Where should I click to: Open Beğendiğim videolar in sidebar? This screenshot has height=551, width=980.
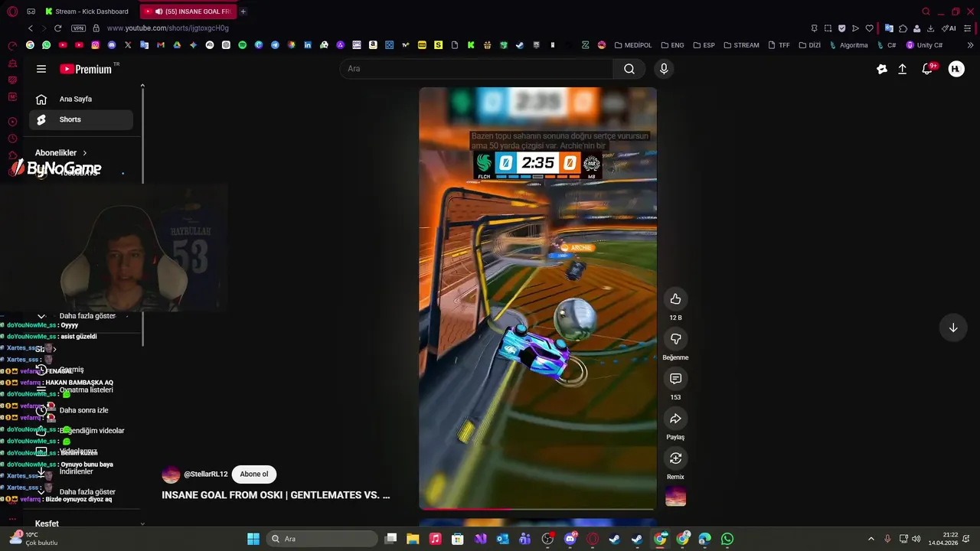(x=81, y=431)
